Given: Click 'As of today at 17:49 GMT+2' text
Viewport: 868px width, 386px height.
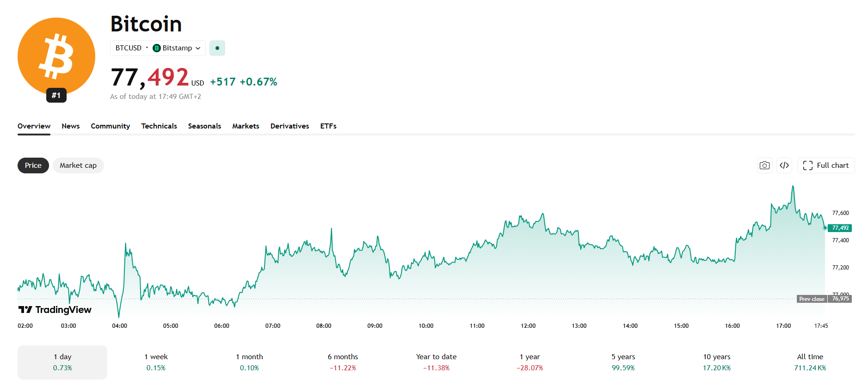Looking at the screenshot, I should pyautogui.click(x=155, y=97).
